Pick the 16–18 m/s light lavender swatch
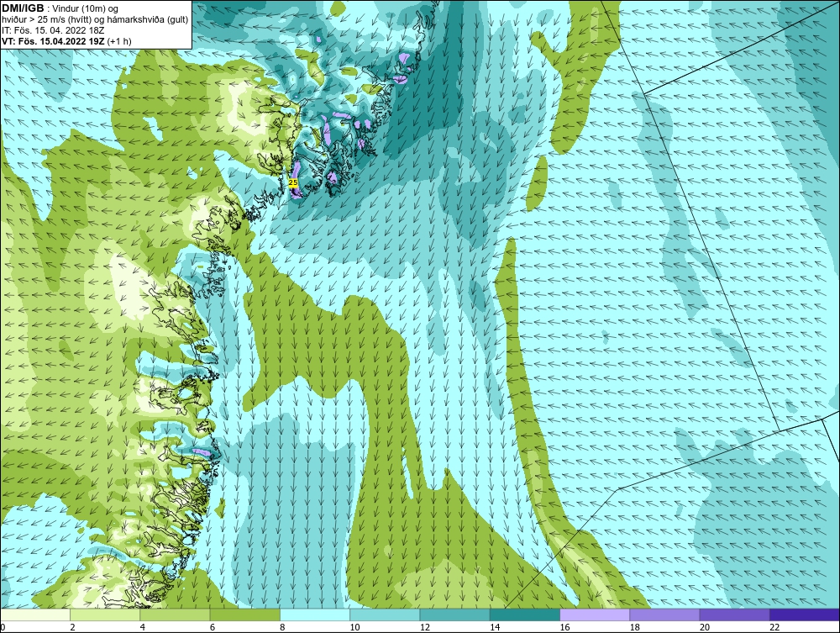The width and height of the screenshot is (840, 633). pyautogui.click(x=595, y=615)
